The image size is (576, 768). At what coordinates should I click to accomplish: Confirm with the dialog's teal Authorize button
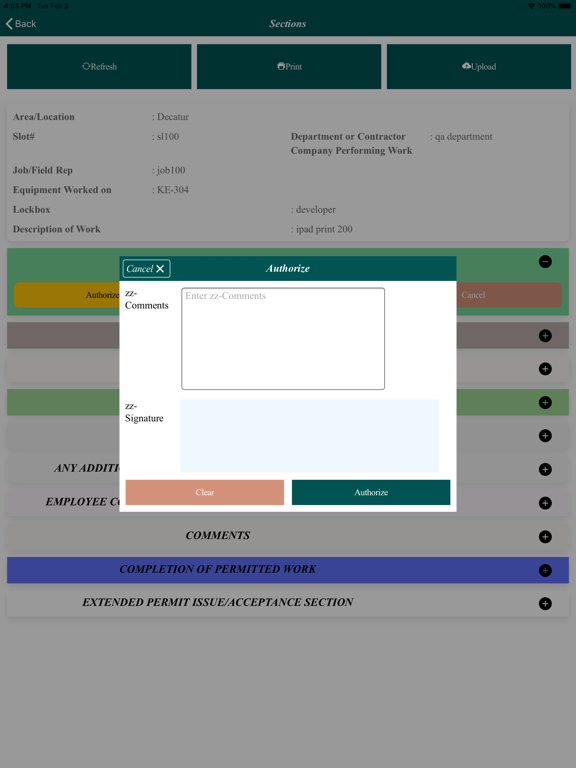click(371, 492)
